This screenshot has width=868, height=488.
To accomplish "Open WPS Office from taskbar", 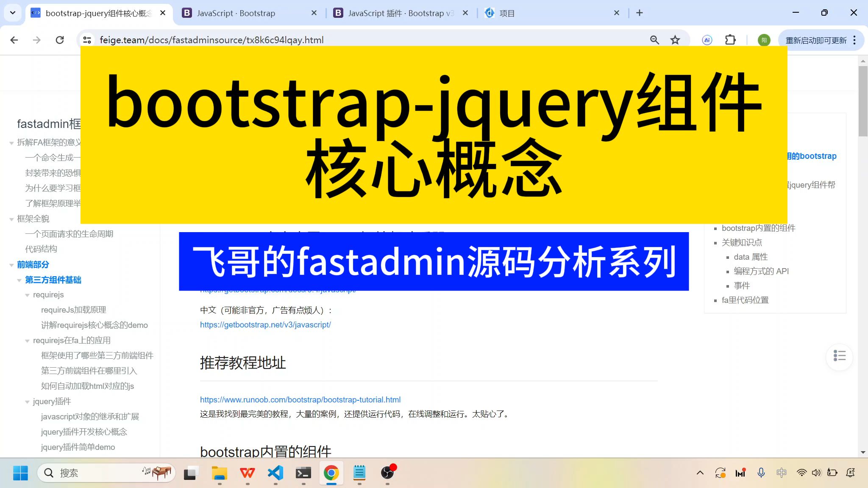I will (x=248, y=473).
